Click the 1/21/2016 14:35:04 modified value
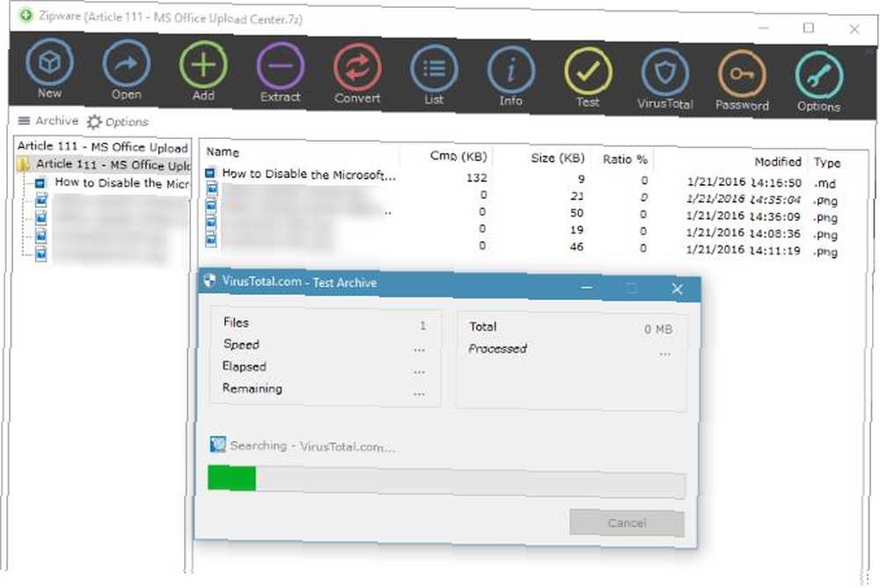880x588 pixels. (x=744, y=199)
